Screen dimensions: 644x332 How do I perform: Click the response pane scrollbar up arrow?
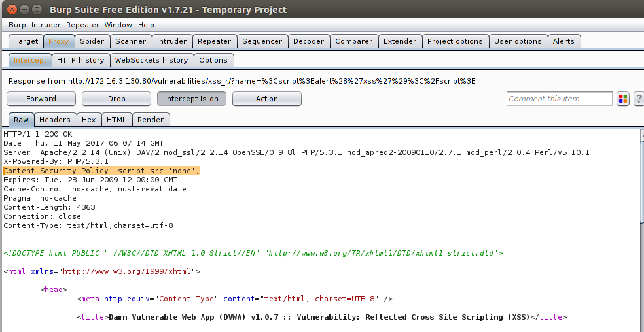(x=642, y=135)
